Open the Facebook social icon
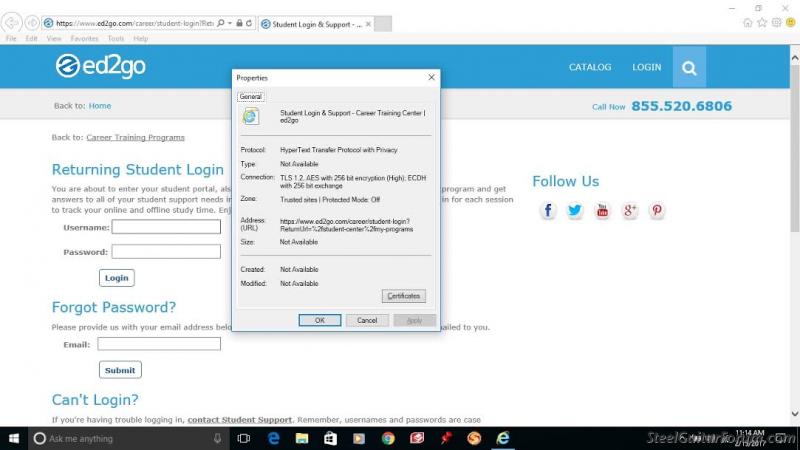Viewport: 800px width, 450px height. click(548, 210)
